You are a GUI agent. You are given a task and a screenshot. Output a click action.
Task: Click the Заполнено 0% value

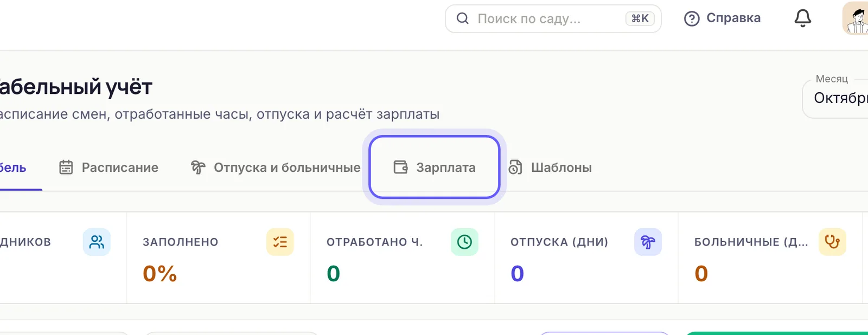160,274
